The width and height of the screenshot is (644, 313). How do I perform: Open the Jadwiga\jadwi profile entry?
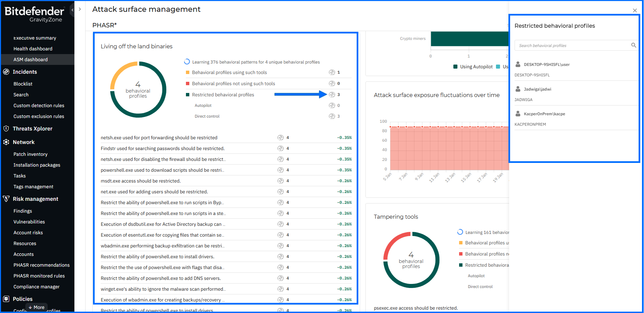click(537, 89)
